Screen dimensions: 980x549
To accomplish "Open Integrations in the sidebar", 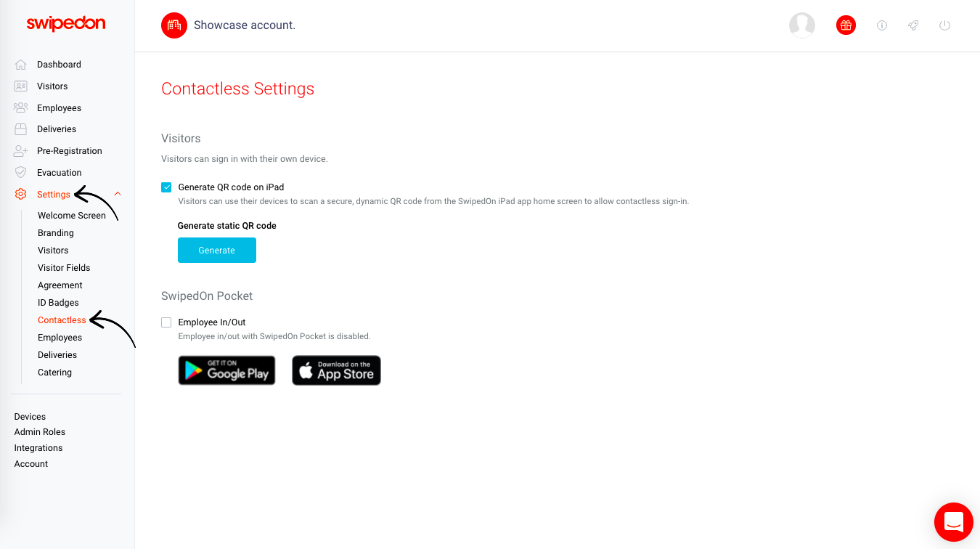I will click(x=38, y=448).
